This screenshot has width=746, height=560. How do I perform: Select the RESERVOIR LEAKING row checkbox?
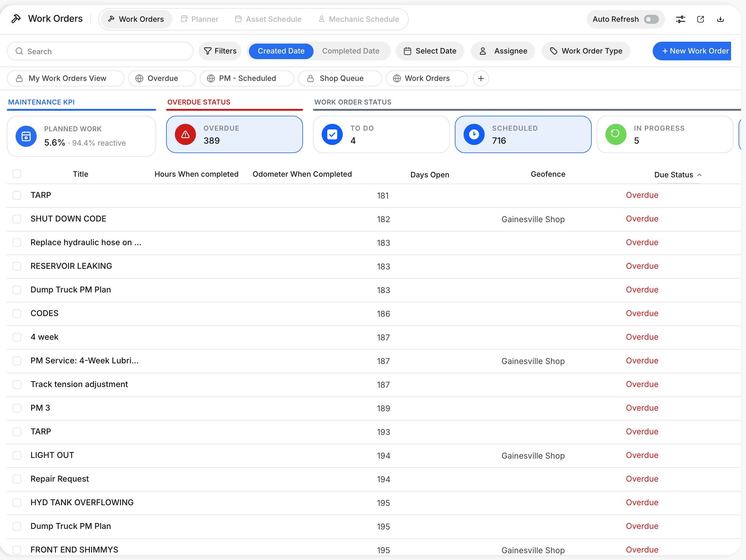point(17,266)
